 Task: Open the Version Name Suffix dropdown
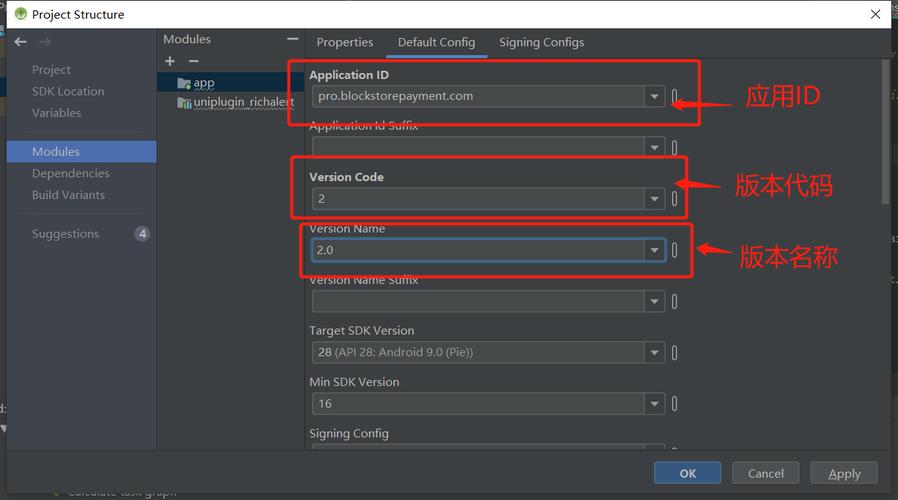click(x=654, y=301)
